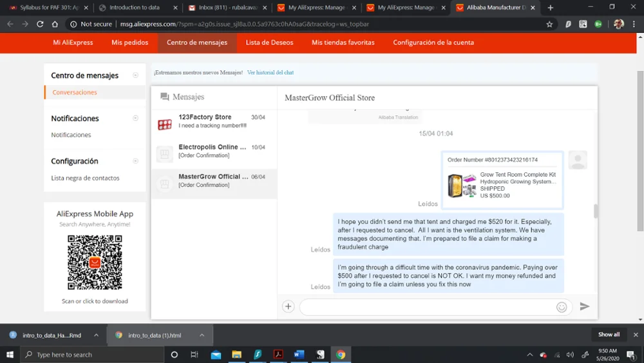
Task: Open Chrome profile avatar menu
Action: pos(618,25)
